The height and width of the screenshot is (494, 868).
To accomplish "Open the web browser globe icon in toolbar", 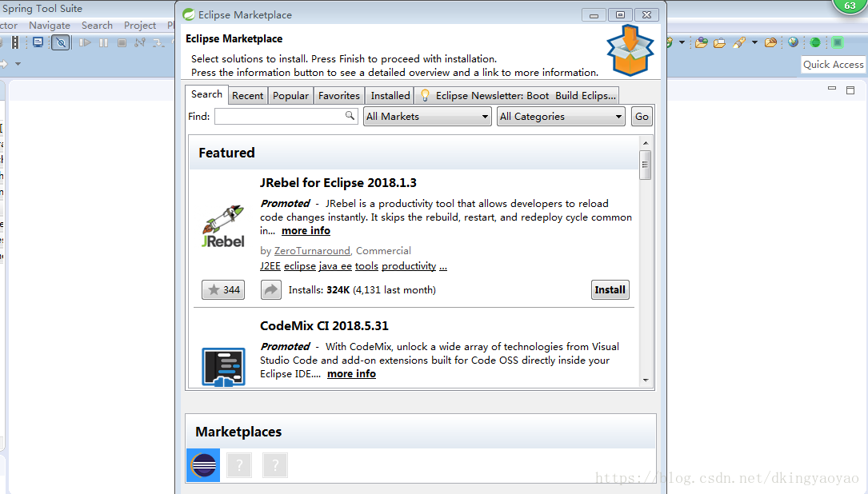I will (x=794, y=42).
